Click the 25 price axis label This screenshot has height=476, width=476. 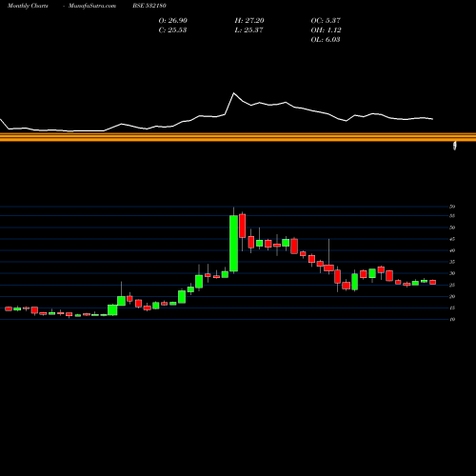tap(452, 285)
